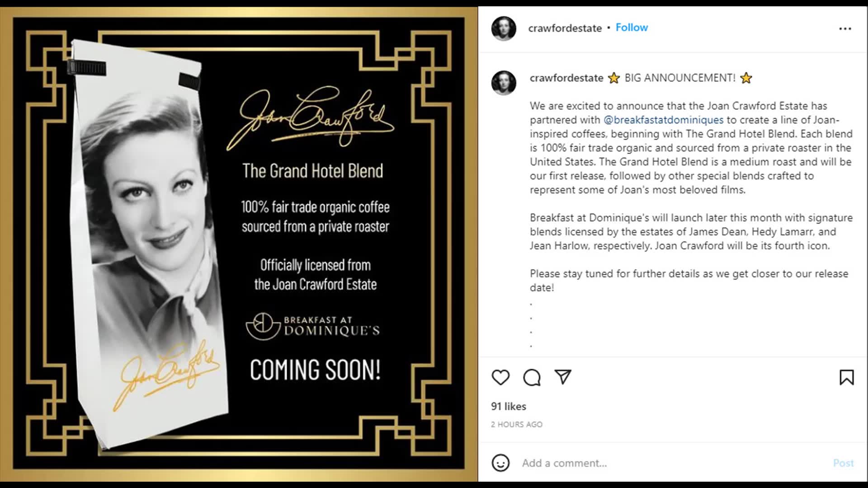Open the three-dot more options menu

[845, 28]
